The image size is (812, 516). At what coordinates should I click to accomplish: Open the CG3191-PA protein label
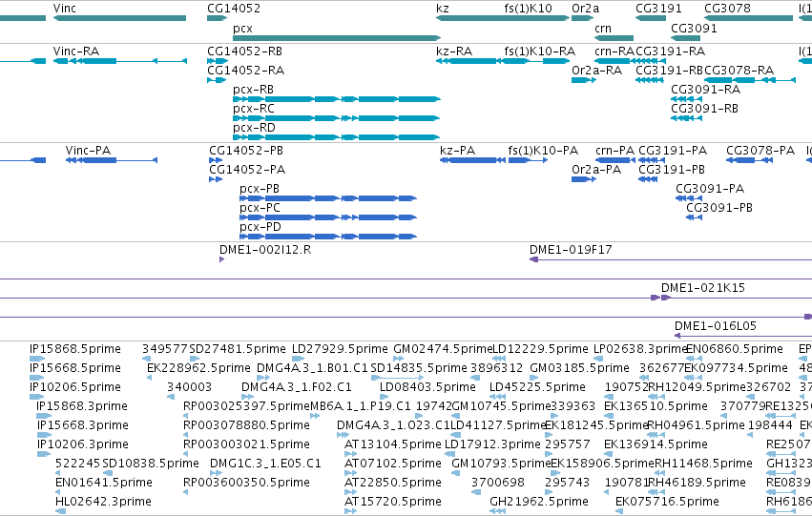[x=673, y=151]
